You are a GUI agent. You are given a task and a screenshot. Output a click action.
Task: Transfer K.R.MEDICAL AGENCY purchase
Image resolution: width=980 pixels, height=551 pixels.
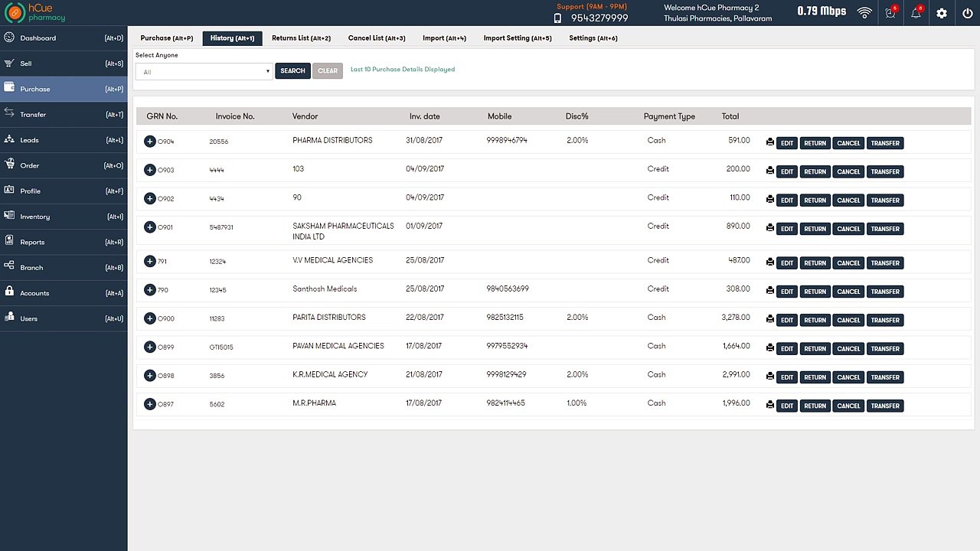click(x=885, y=377)
